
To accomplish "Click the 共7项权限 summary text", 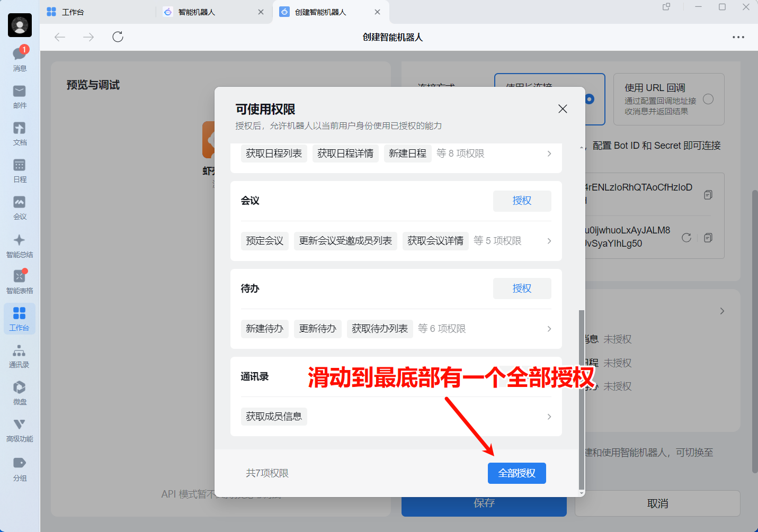I will pos(267,473).
